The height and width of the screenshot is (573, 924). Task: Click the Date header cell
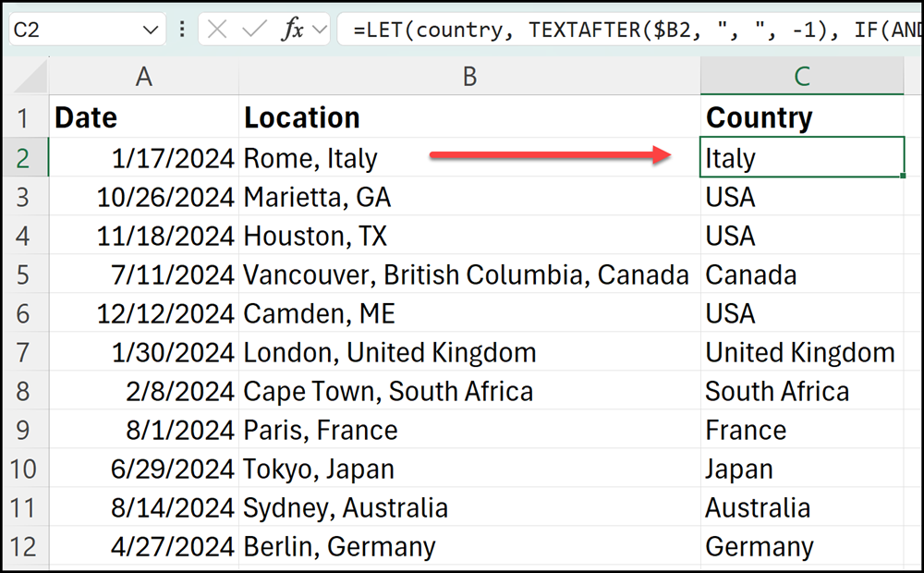tap(144, 117)
